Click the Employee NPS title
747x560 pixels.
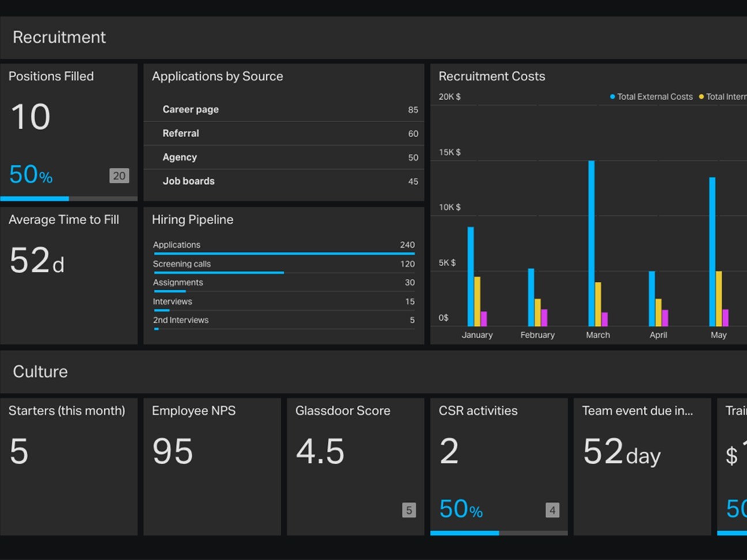pyautogui.click(x=194, y=411)
